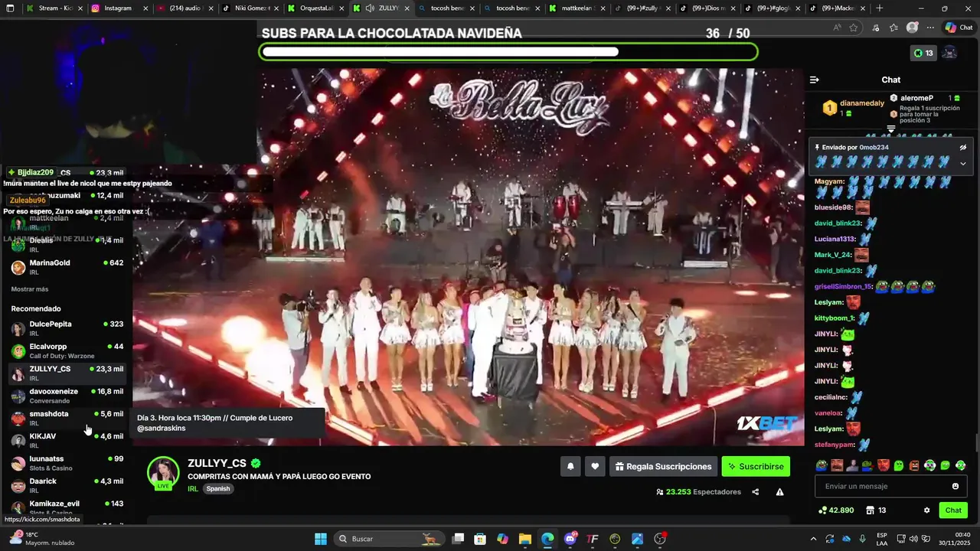980x551 pixels.
Task: Click the Spanish language tag
Action: (218, 489)
